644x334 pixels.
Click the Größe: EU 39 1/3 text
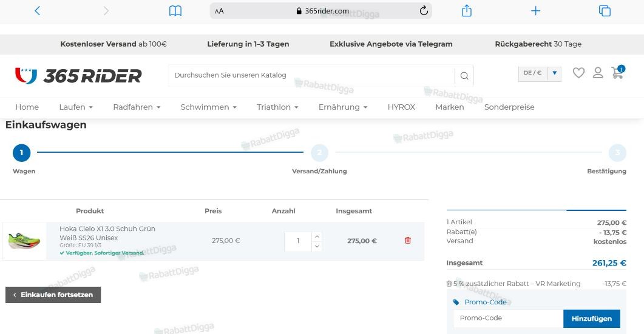(81, 245)
